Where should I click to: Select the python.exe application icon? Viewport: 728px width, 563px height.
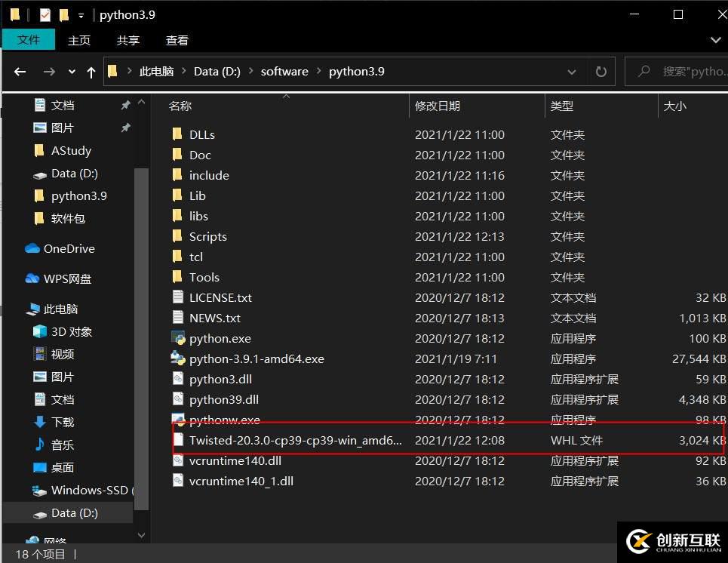point(178,338)
